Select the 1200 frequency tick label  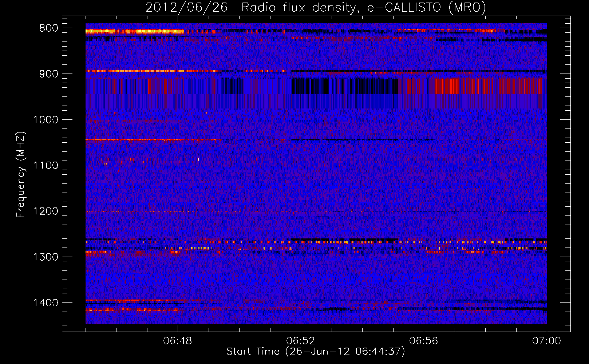click(46, 211)
